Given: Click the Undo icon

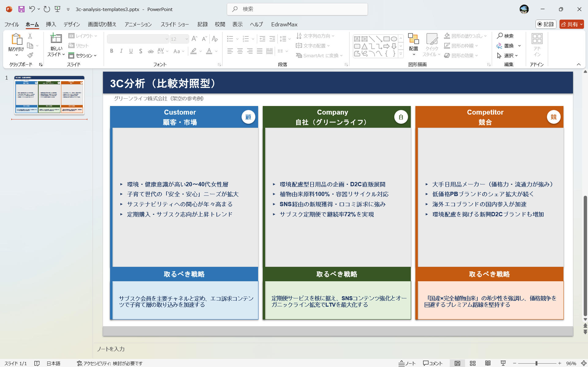Looking at the screenshot, I should pyautogui.click(x=32, y=9).
